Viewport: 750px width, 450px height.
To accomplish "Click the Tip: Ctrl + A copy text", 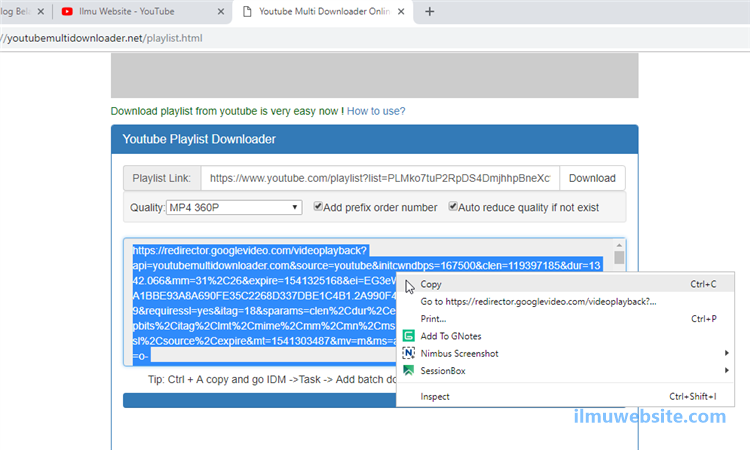I will pos(272,379).
